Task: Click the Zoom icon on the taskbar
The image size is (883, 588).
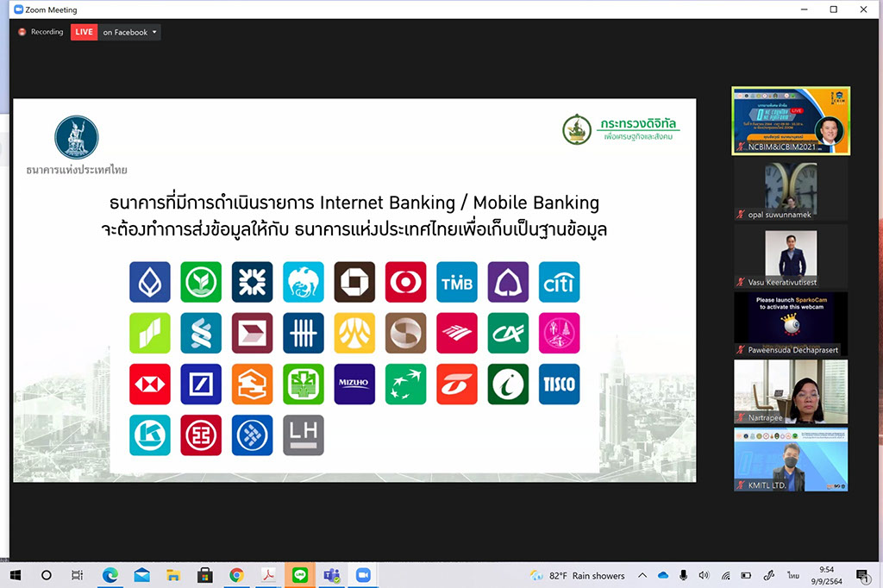Action: (363, 575)
